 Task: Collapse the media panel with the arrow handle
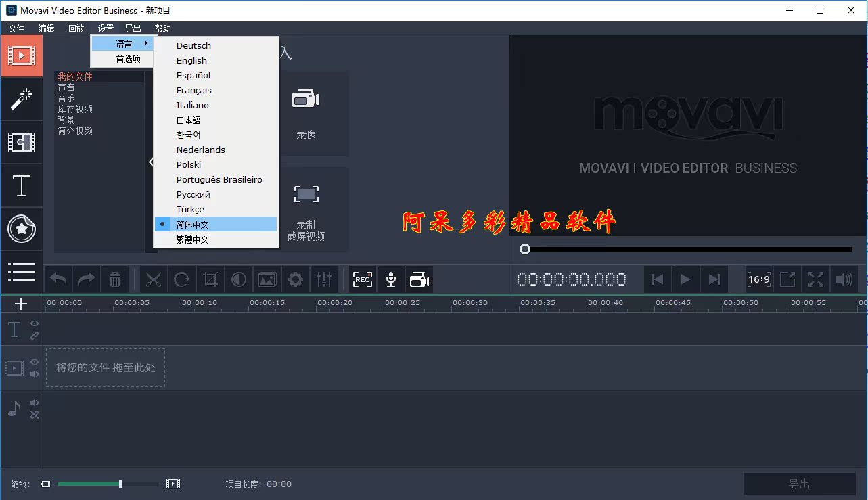(151, 162)
